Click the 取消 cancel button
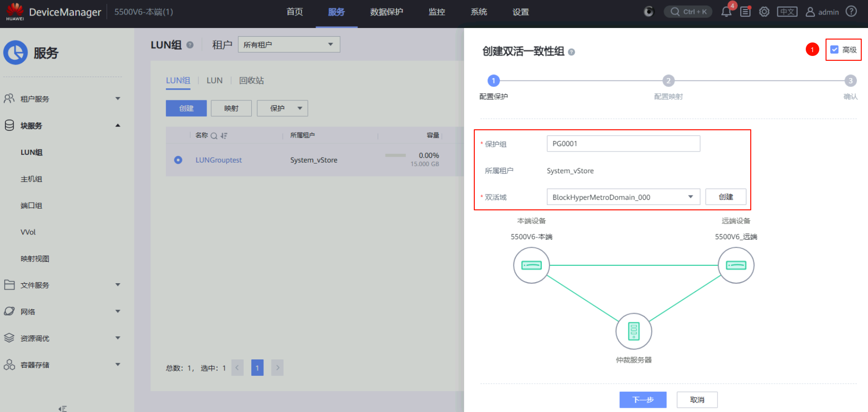Image resolution: width=868 pixels, height=412 pixels. tap(697, 400)
